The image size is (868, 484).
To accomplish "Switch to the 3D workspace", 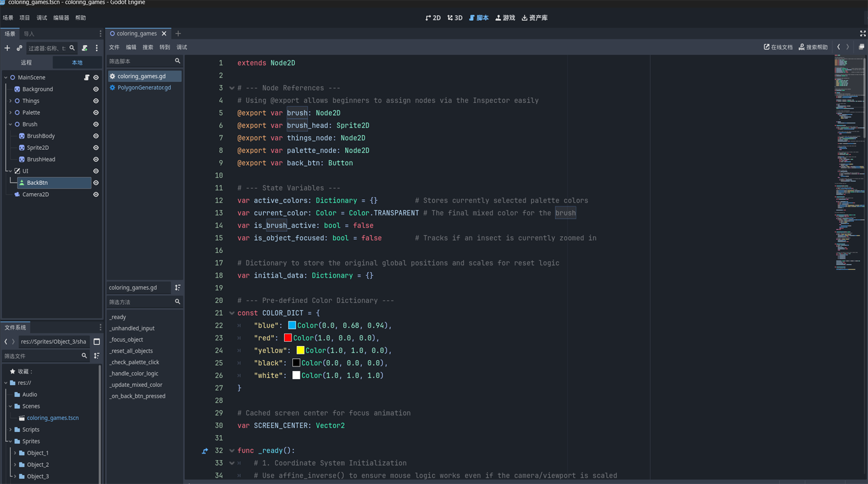I will click(455, 18).
